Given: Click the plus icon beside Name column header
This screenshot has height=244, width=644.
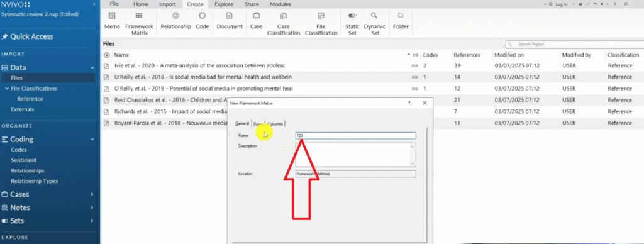Looking at the screenshot, I should point(107,55).
